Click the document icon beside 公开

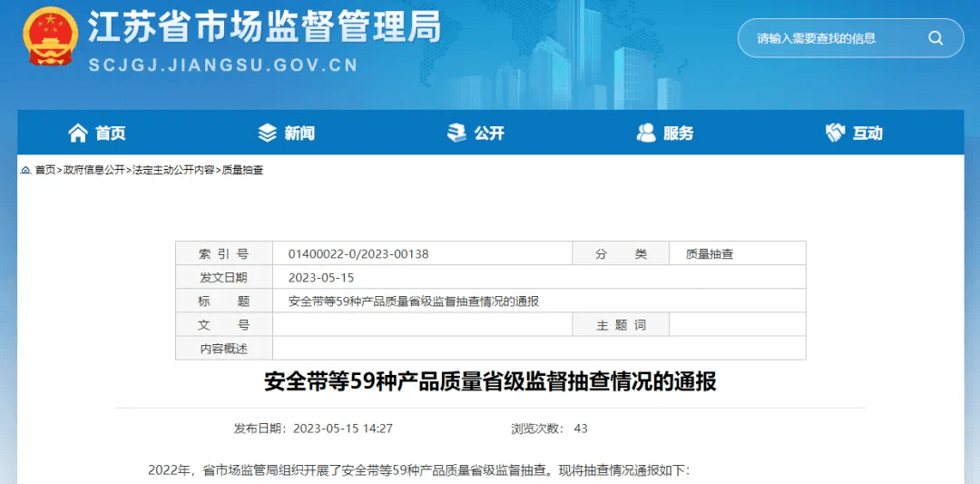pos(456,133)
